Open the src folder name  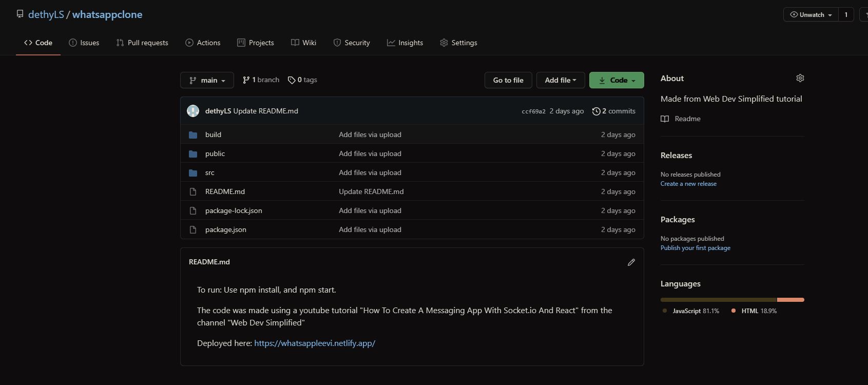click(x=210, y=172)
